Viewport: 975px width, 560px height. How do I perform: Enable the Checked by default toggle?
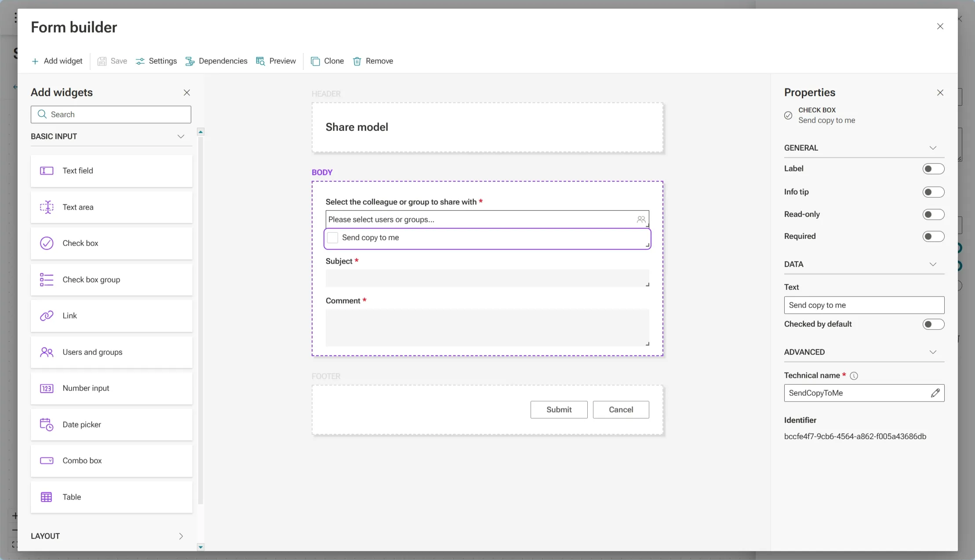click(x=932, y=324)
